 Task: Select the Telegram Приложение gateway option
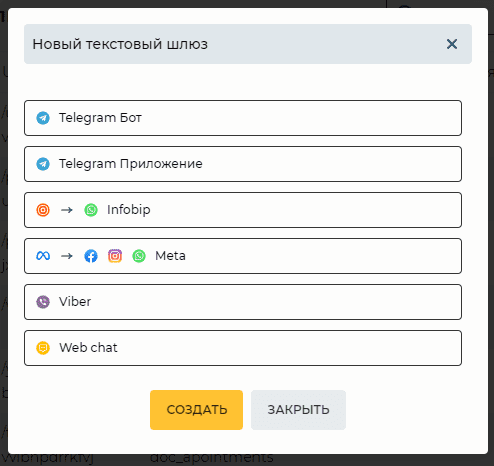[243, 164]
